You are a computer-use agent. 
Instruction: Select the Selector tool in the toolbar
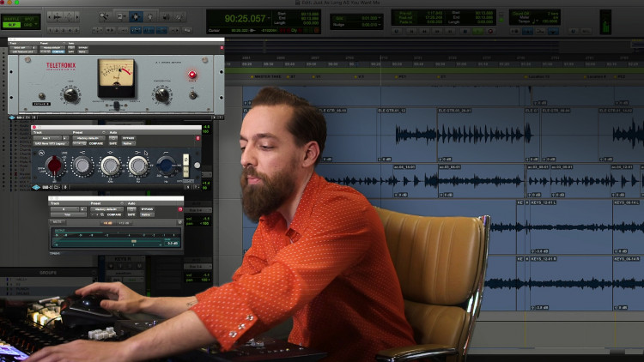[136, 17]
